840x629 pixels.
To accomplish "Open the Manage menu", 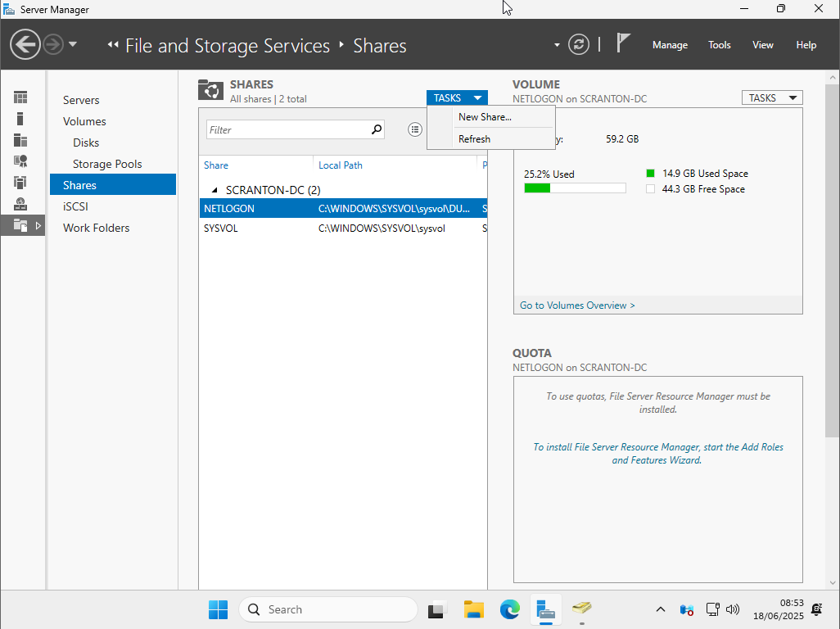I will (x=670, y=45).
